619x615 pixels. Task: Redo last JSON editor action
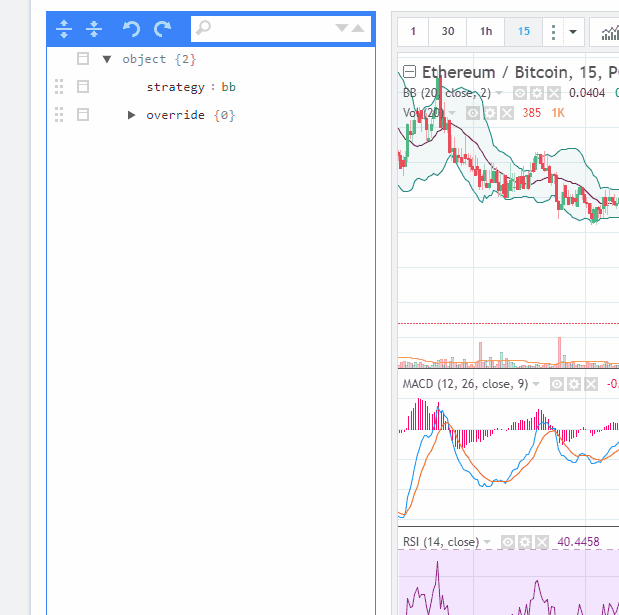[x=162, y=29]
